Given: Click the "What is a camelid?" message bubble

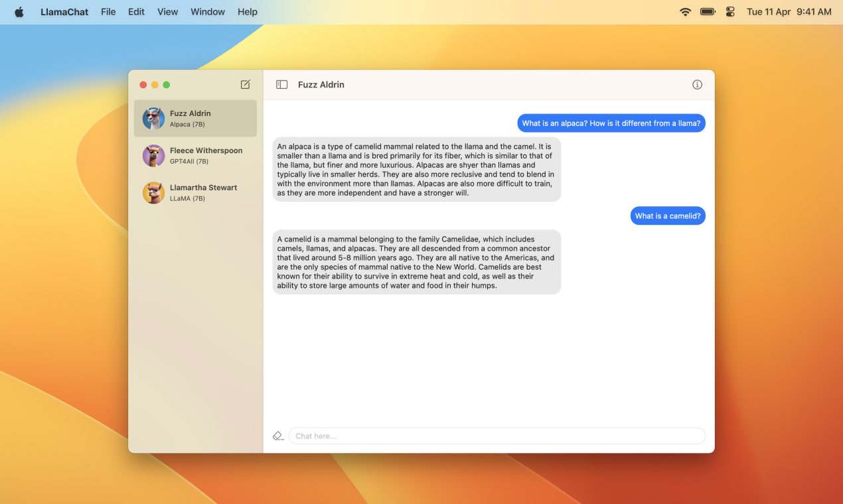Looking at the screenshot, I should pyautogui.click(x=667, y=216).
